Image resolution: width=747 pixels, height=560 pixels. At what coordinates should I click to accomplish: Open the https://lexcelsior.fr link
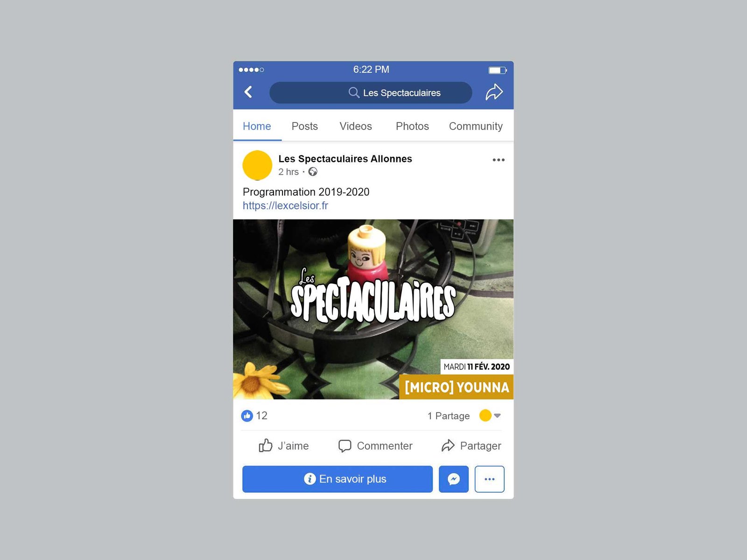285,205
